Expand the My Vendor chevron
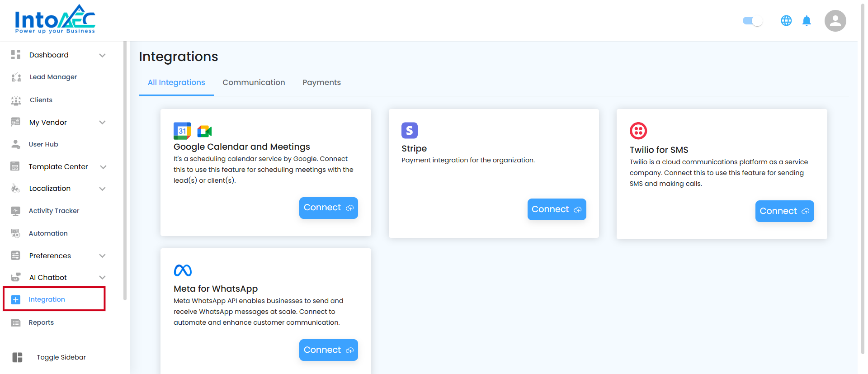Image resolution: width=868 pixels, height=374 pixels. (103, 122)
